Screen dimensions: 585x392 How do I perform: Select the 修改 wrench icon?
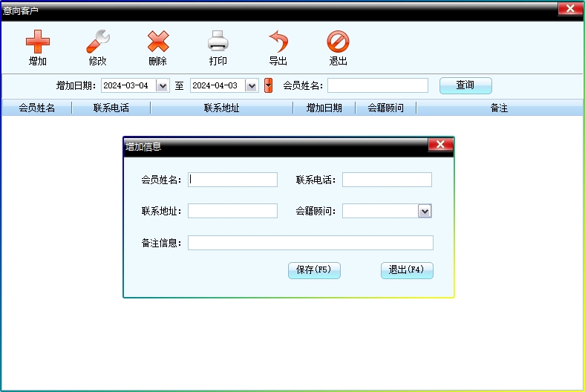(x=97, y=42)
